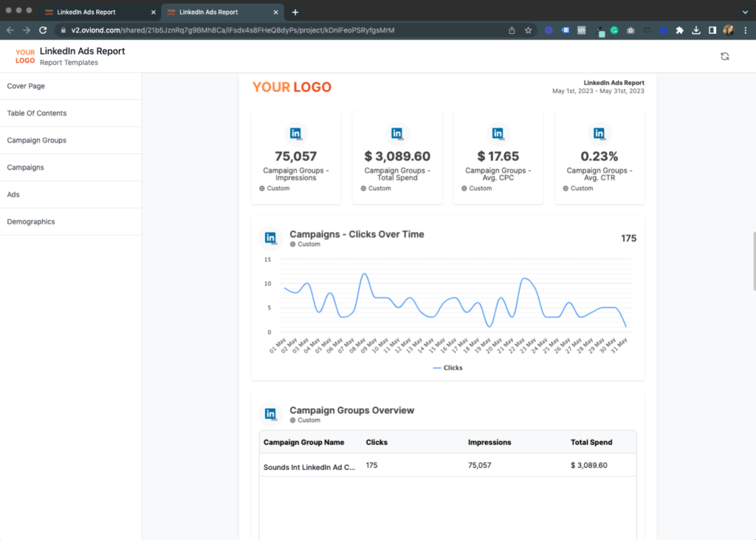Click the Total Spend column header
Screen dimensions: 756x540
pyautogui.click(x=591, y=442)
